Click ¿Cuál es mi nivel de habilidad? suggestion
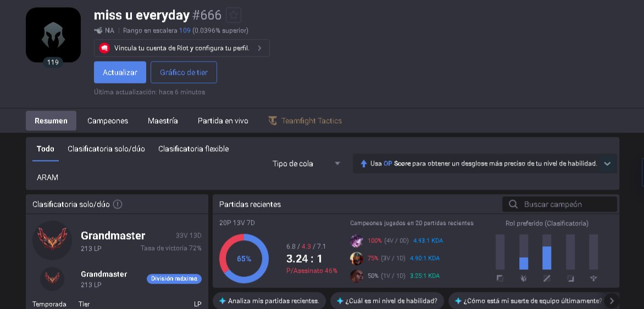The image size is (644, 309). click(387, 301)
